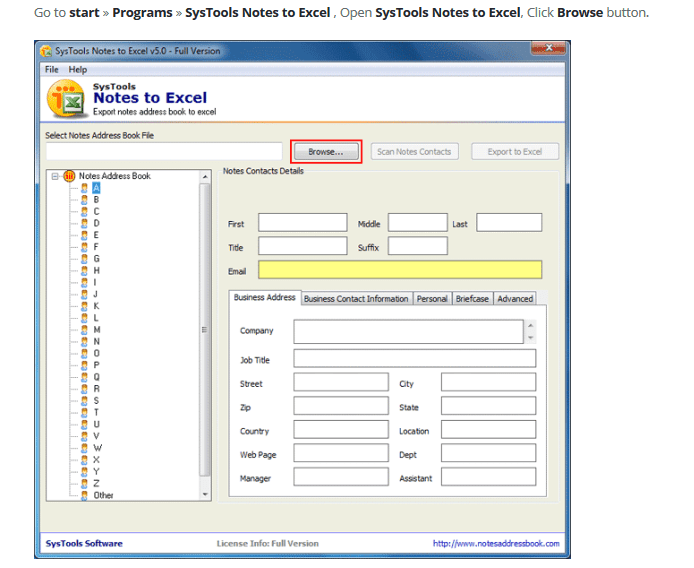Viewport: 694px width, 568px height.
Task: Select the Notes Address Book root icon
Action: pos(69,176)
